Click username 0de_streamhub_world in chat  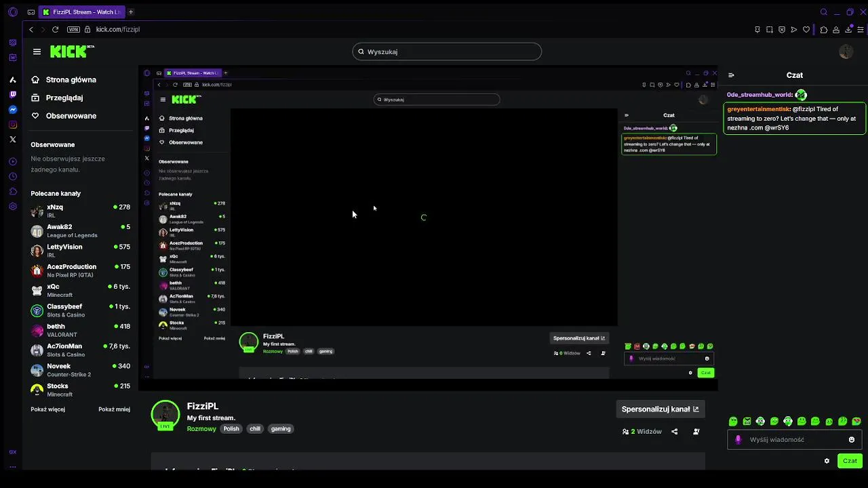[759, 95]
